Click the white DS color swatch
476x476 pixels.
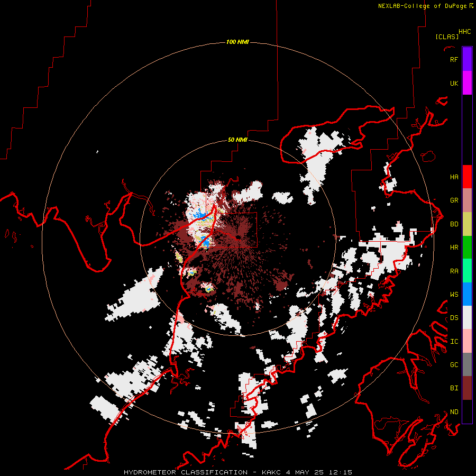(x=467, y=317)
